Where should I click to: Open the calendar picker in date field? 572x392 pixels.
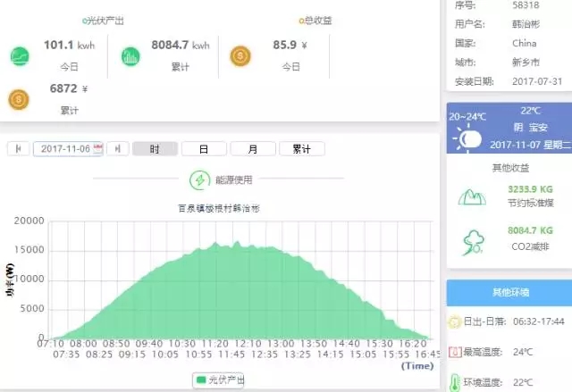98,148
